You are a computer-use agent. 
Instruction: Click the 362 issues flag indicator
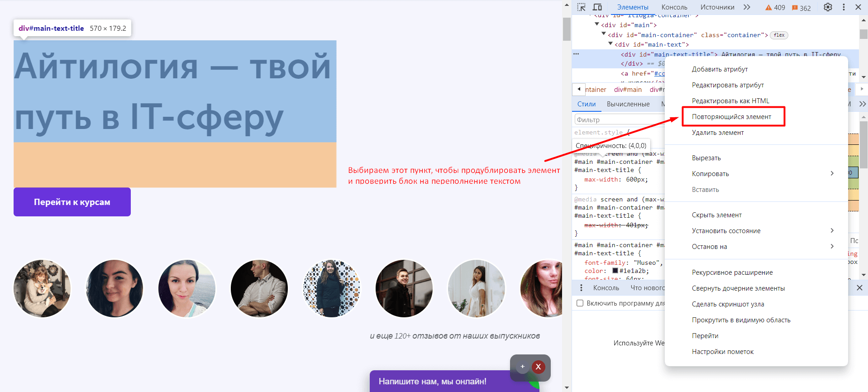(801, 8)
